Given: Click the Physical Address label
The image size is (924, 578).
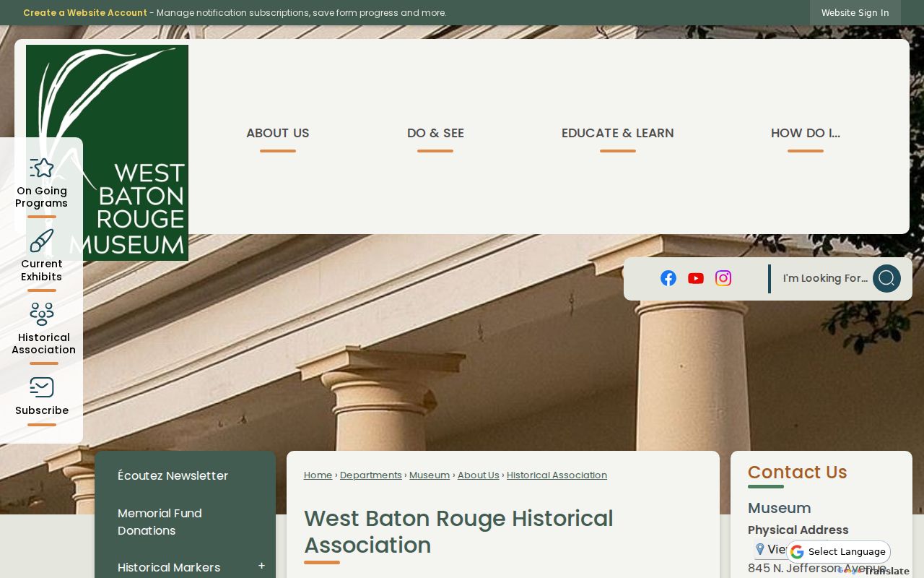Looking at the screenshot, I should click(x=798, y=530).
